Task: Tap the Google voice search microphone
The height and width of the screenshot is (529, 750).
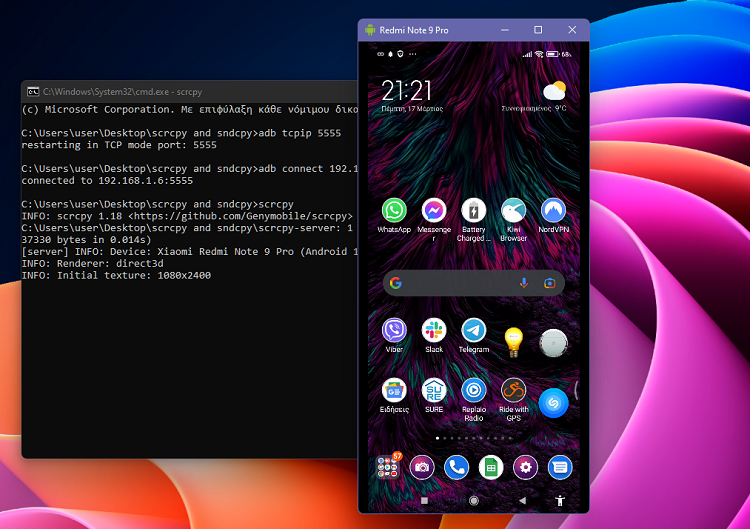Action: pos(524,283)
